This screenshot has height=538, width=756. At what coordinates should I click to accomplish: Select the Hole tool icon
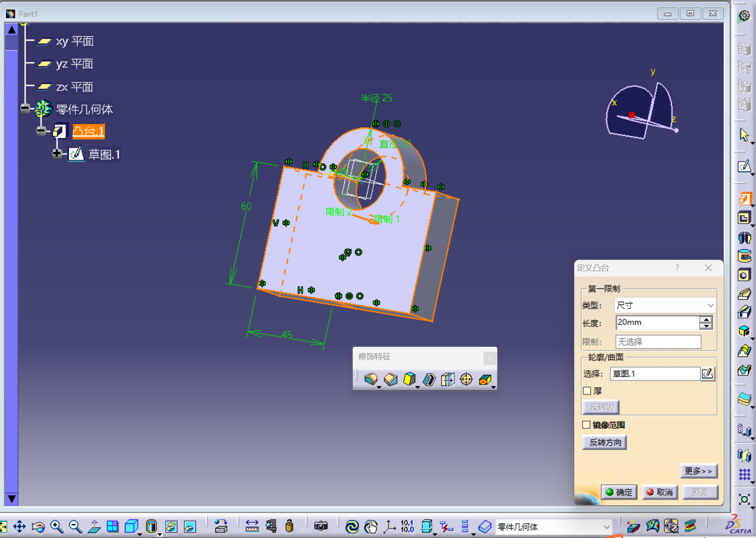744,275
